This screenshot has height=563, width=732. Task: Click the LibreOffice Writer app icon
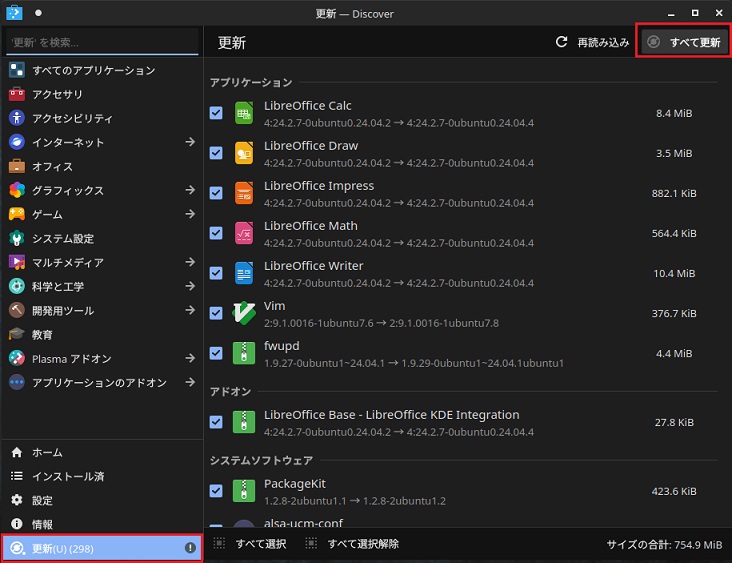tap(244, 274)
